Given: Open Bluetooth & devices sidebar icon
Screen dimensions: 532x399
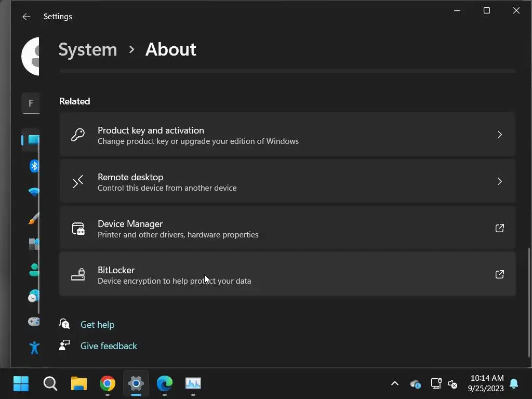Looking at the screenshot, I should 34,166.
